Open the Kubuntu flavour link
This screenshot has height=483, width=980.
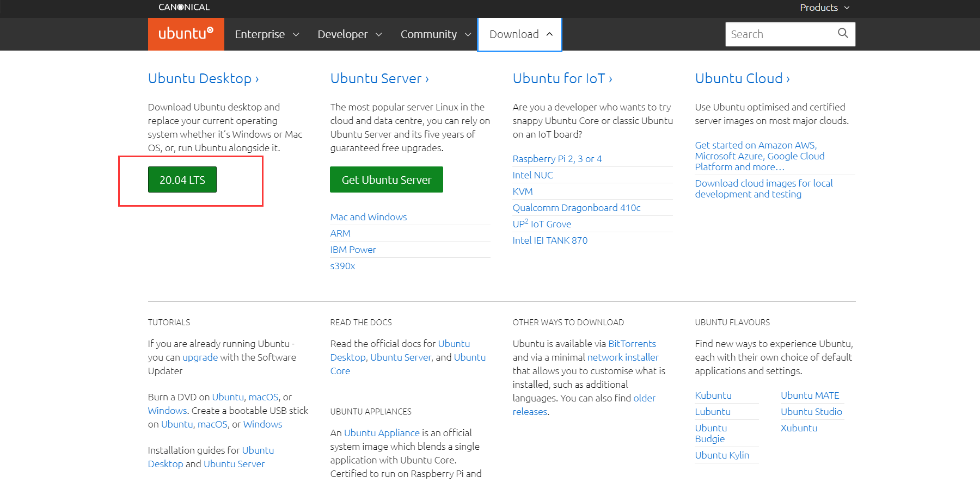pyautogui.click(x=713, y=395)
